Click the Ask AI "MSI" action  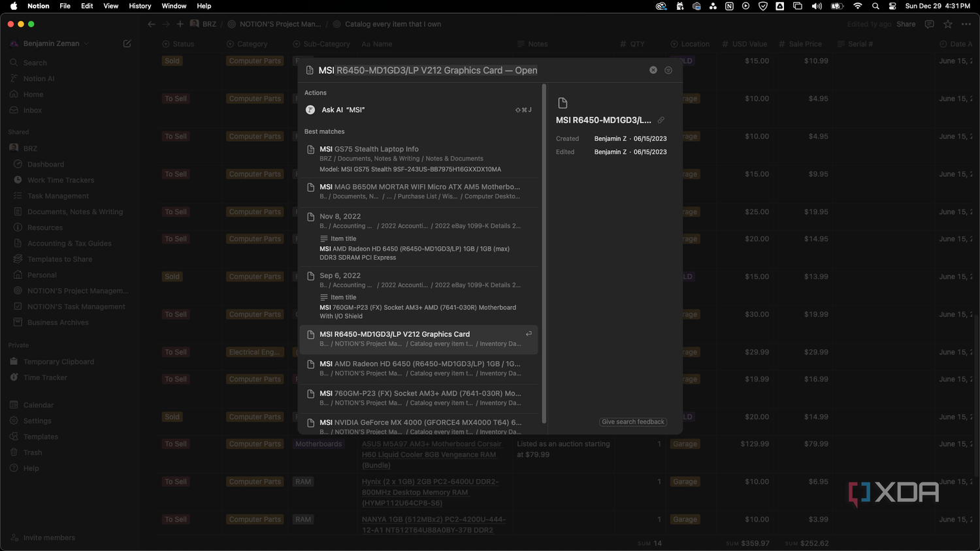pyautogui.click(x=418, y=110)
